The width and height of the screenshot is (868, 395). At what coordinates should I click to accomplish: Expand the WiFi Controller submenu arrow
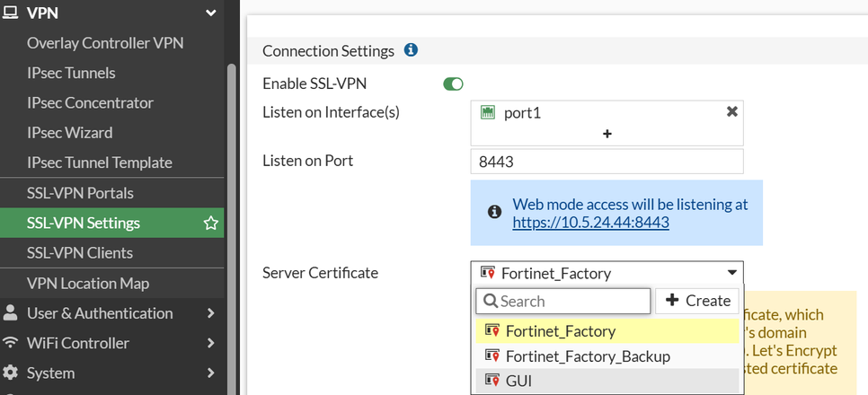tap(211, 343)
